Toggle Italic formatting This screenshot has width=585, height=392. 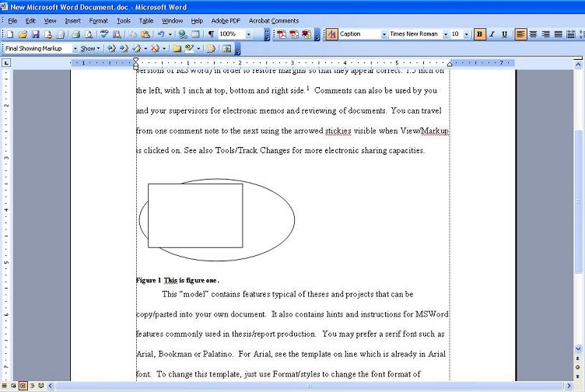(492, 34)
